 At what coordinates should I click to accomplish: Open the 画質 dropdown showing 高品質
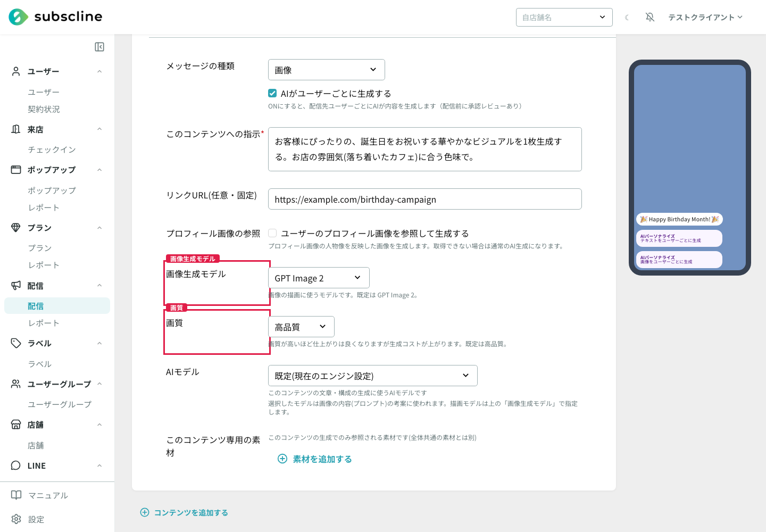(x=301, y=327)
